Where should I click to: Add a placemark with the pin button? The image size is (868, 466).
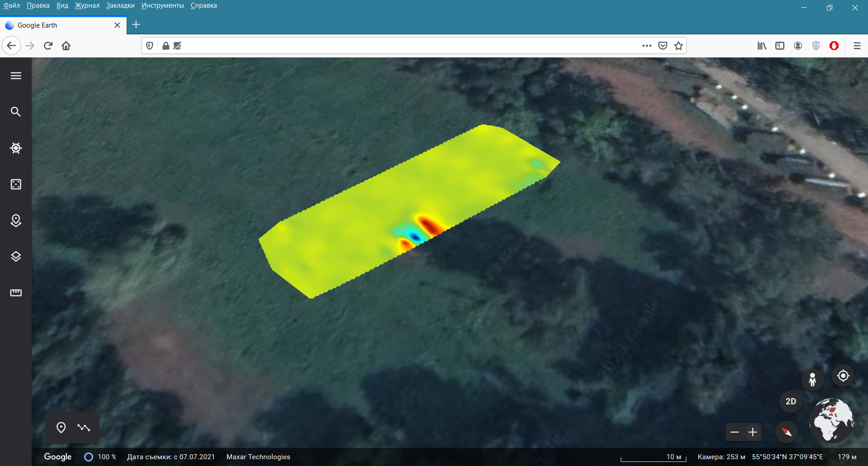coord(61,428)
